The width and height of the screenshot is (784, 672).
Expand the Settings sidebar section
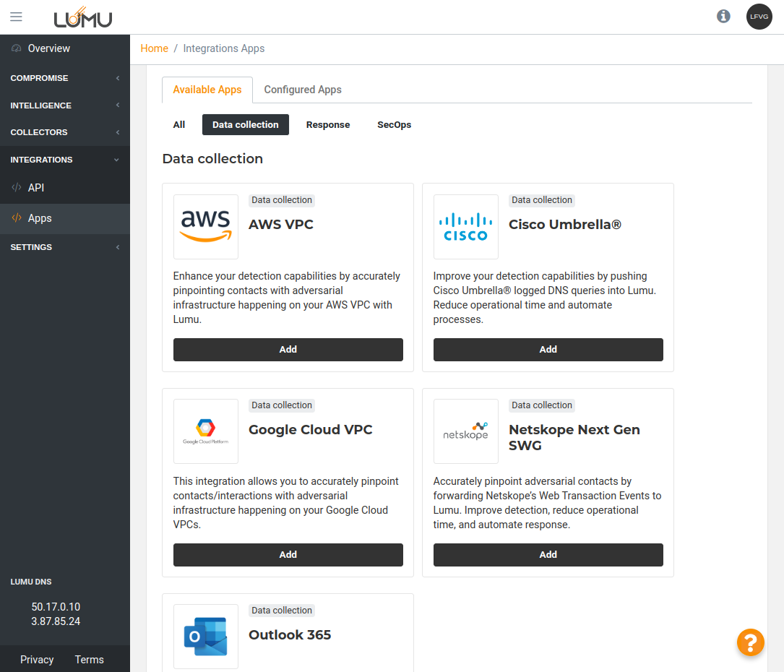[65, 247]
